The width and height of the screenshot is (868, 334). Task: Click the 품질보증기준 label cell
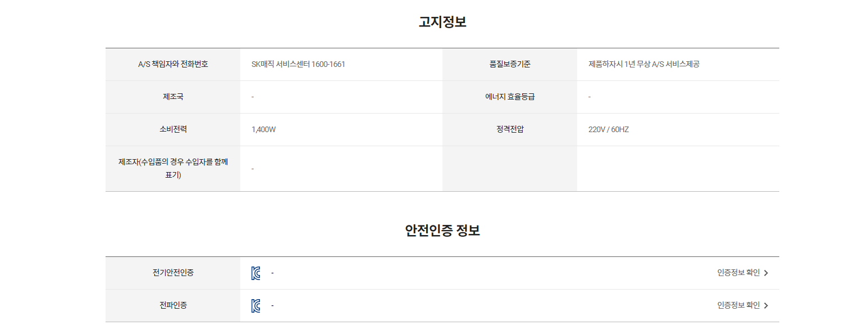[x=510, y=64]
